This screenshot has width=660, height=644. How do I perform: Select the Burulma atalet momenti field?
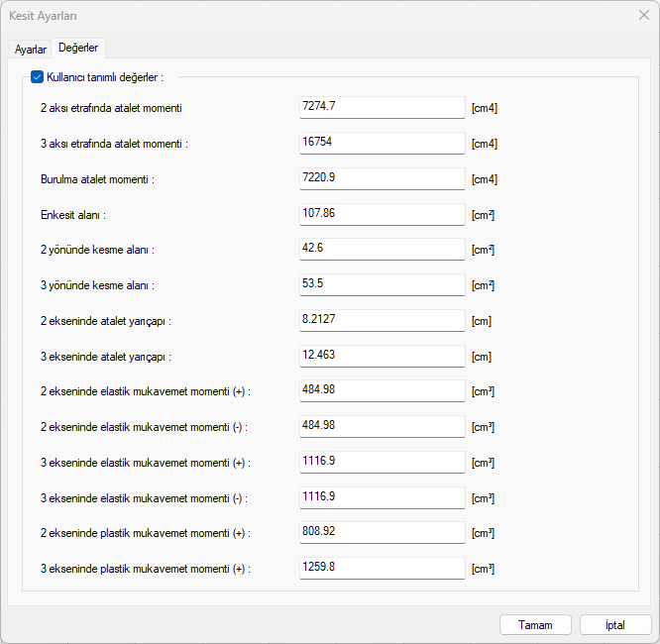[382, 177]
